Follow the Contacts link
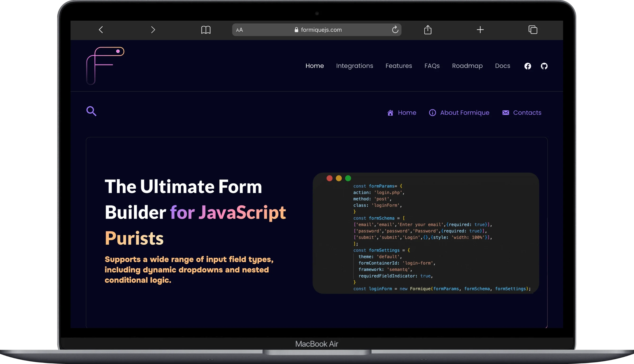634x364 pixels. point(527,113)
